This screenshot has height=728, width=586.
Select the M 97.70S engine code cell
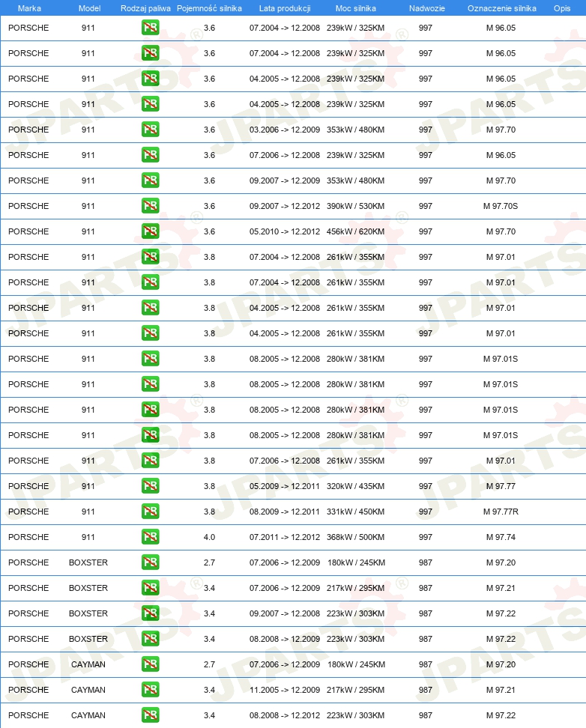point(501,206)
